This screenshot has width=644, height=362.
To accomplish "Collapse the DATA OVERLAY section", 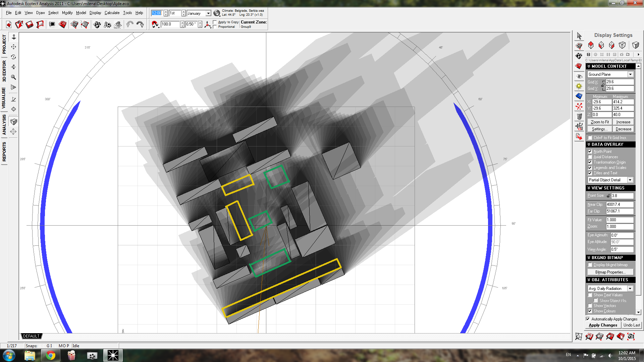I will (x=610, y=144).
